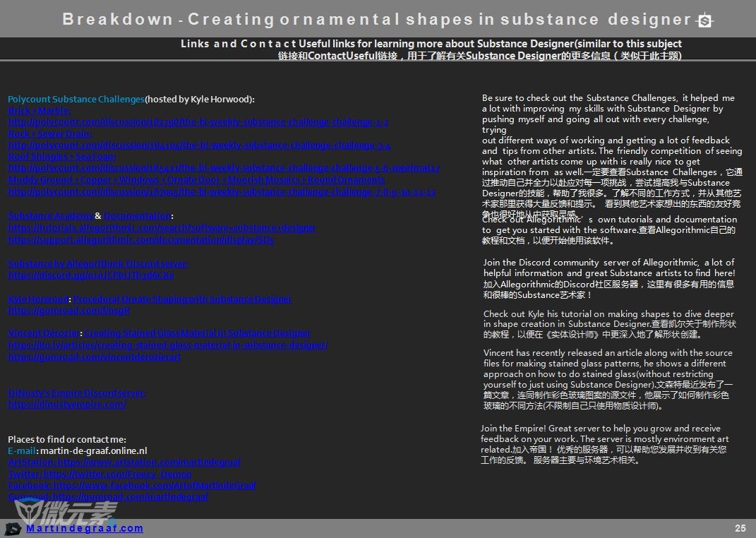This screenshot has height=538, width=756.
Task: Open the gumroad.com/vincentderozierart URL
Action: coord(94,357)
